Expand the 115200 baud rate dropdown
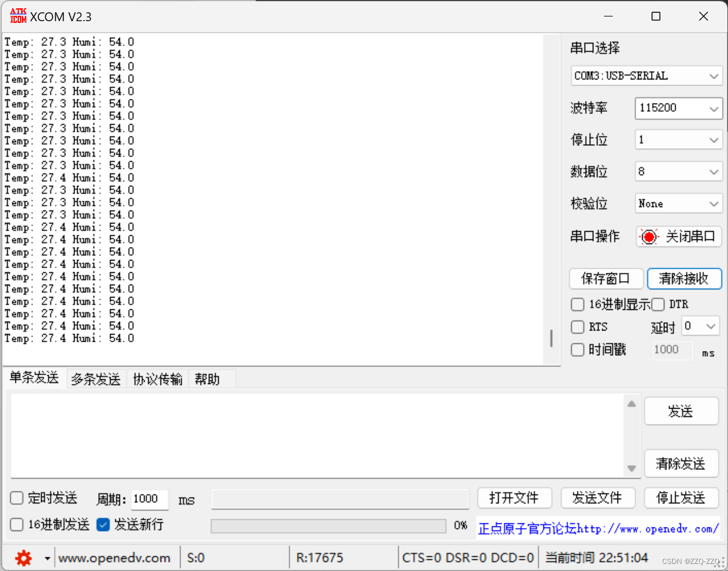 (679, 108)
